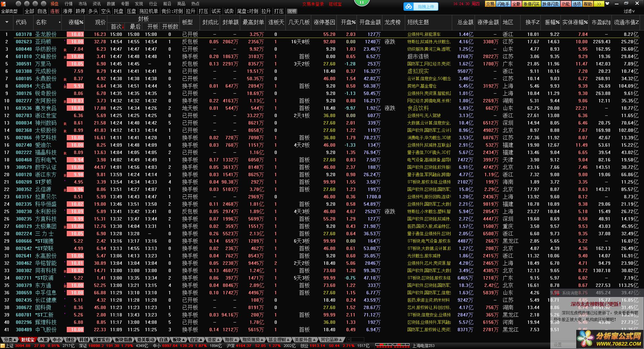Click the R marker beside 东方通
Screen dimensions: 644x349
coord(65,286)
